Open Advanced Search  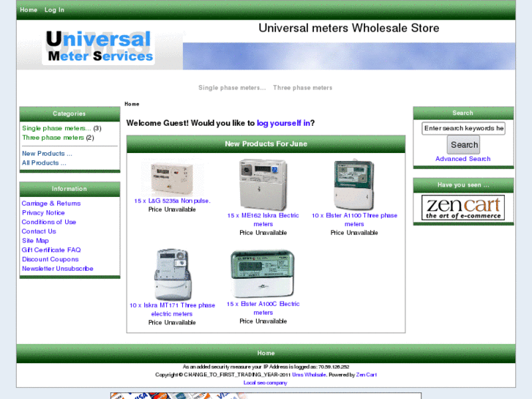click(x=462, y=159)
